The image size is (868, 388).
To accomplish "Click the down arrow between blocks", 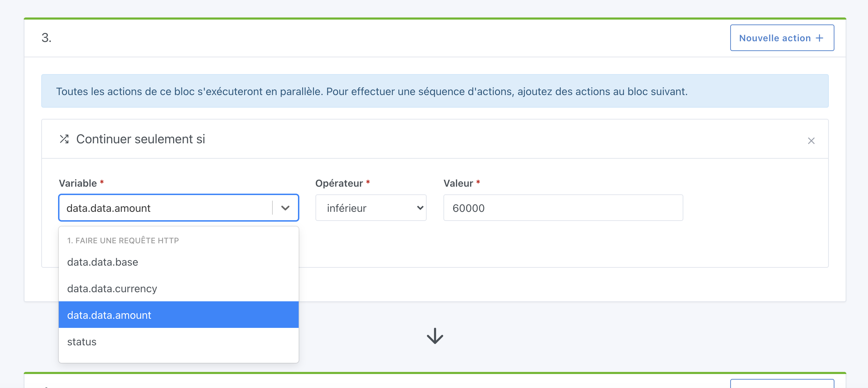I will (435, 337).
